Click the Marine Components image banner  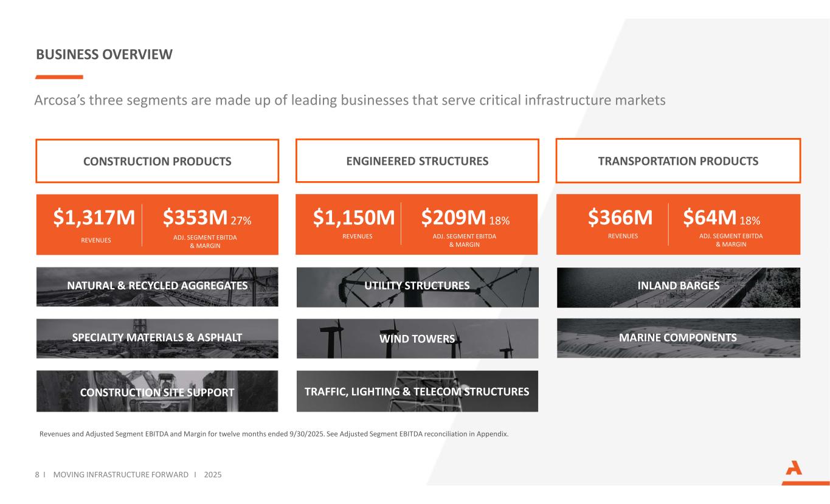[x=678, y=337]
